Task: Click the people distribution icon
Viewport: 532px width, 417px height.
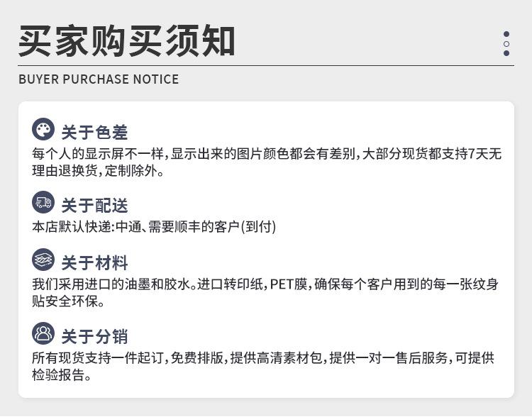Action: [43, 333]
